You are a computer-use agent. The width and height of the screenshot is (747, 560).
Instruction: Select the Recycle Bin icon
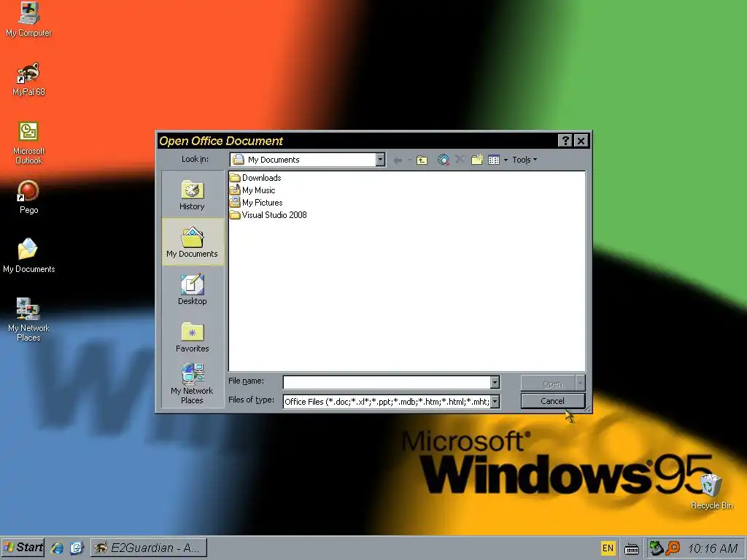tap(712, 492)
